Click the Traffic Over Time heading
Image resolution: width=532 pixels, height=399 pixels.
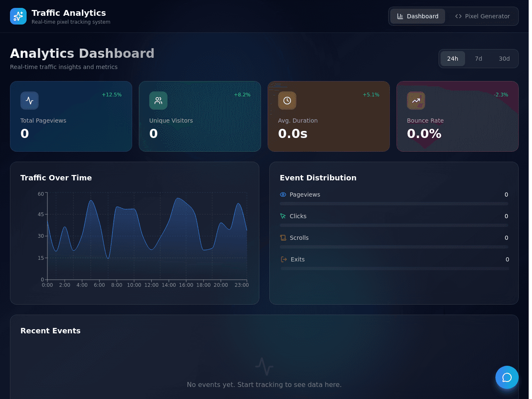pos(56,177)
